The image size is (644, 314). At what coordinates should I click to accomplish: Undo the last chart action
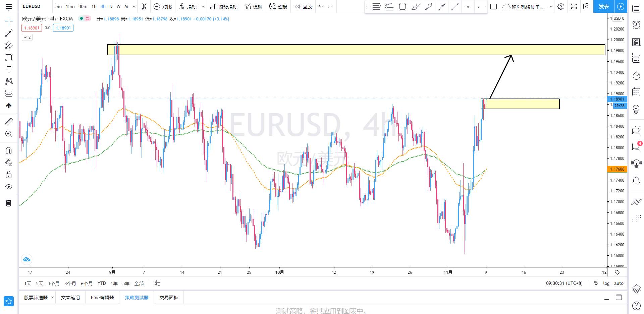tap(321, 6)
